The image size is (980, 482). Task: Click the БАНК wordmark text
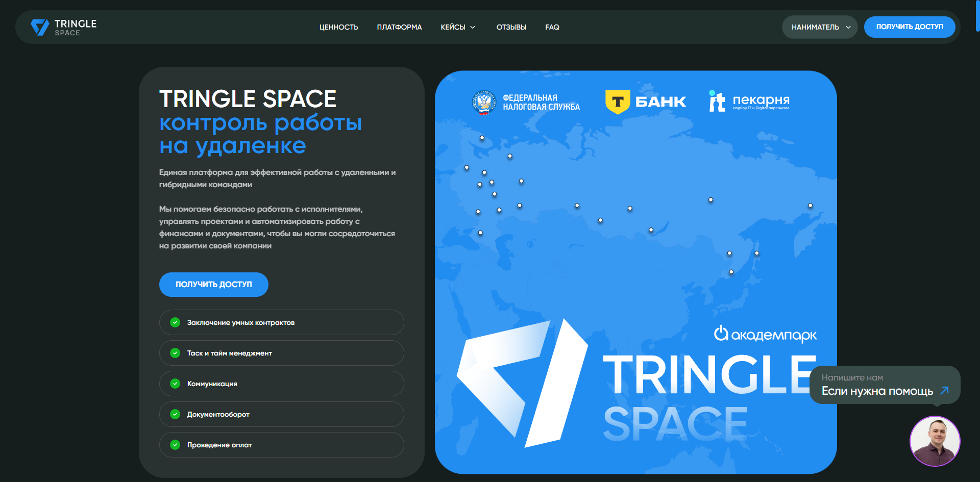click(661, 102)
